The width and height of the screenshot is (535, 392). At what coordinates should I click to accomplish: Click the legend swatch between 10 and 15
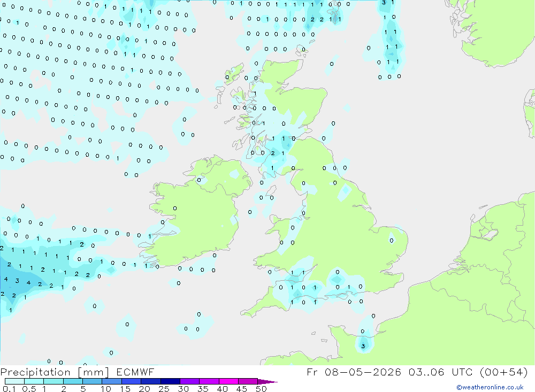(112, 381)
